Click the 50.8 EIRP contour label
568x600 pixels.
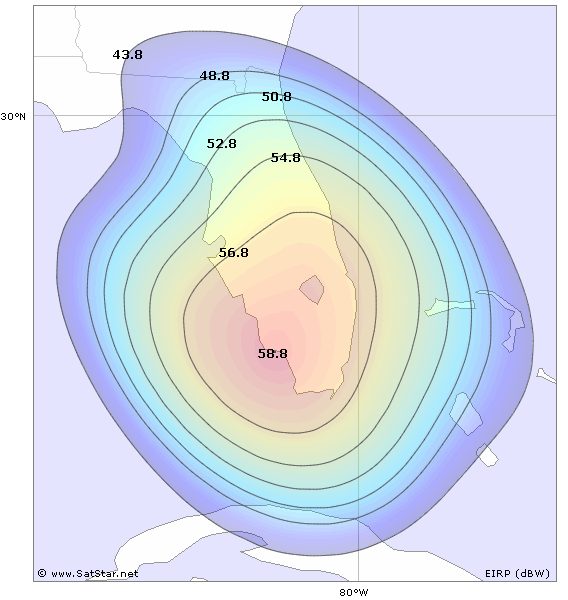click(x=276, y=97)
